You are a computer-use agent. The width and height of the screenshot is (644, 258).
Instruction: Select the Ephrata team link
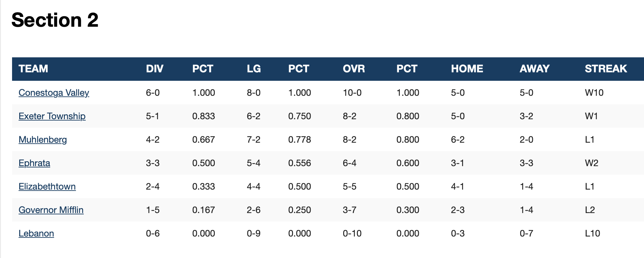click(x=34, y=163)
